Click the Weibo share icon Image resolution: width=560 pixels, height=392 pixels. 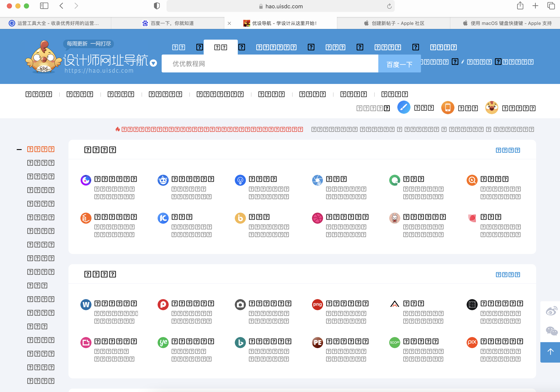(x=551, y=311)
